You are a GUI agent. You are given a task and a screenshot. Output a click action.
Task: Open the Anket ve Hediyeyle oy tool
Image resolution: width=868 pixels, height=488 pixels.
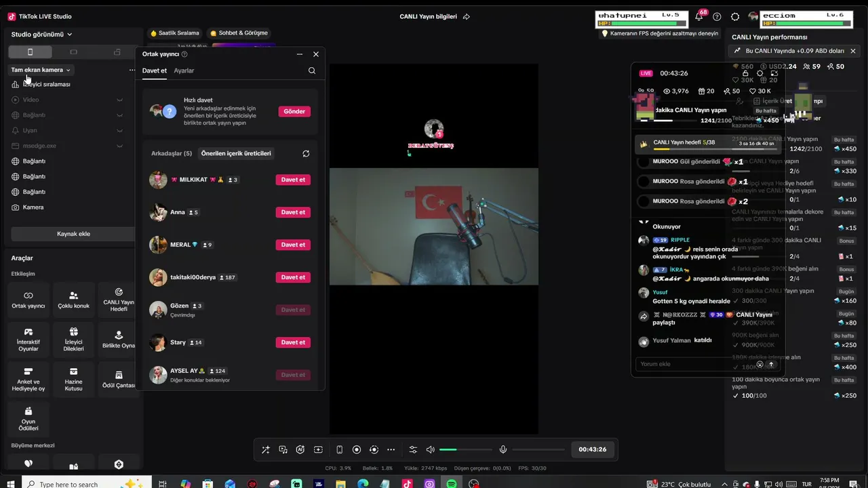(x=28, y=380)
